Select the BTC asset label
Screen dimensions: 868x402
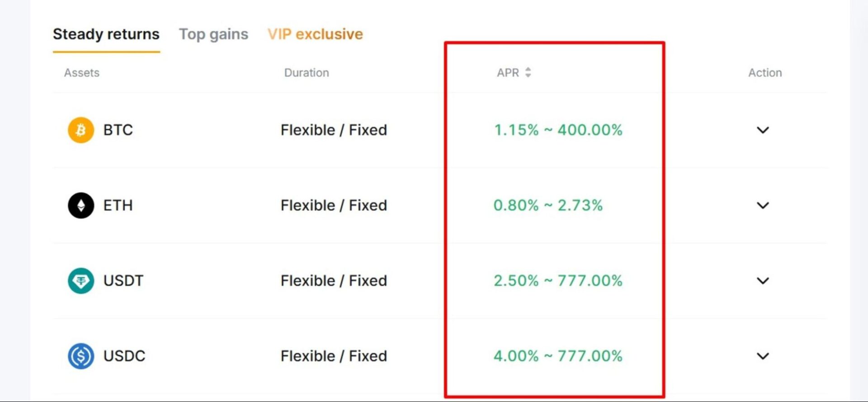[118, 130]
